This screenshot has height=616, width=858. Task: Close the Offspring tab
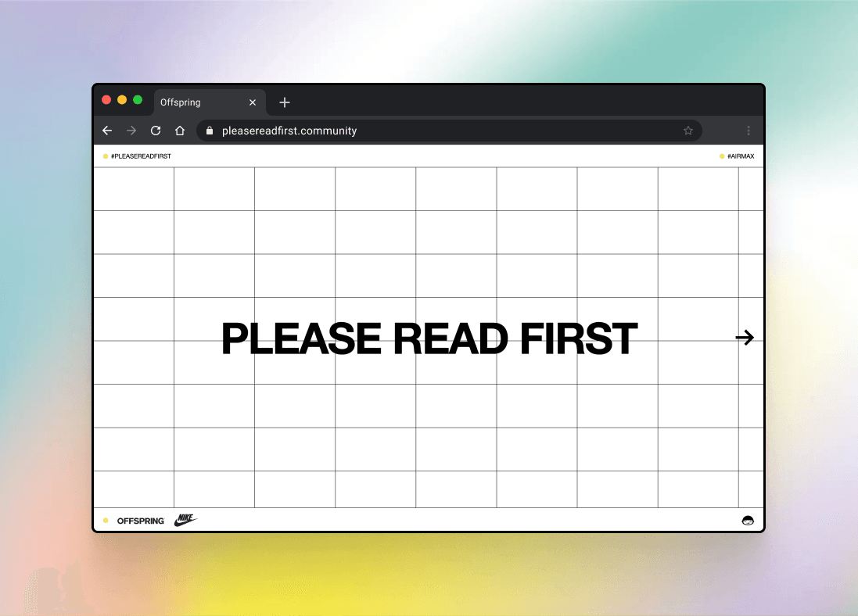click(253, 102)
